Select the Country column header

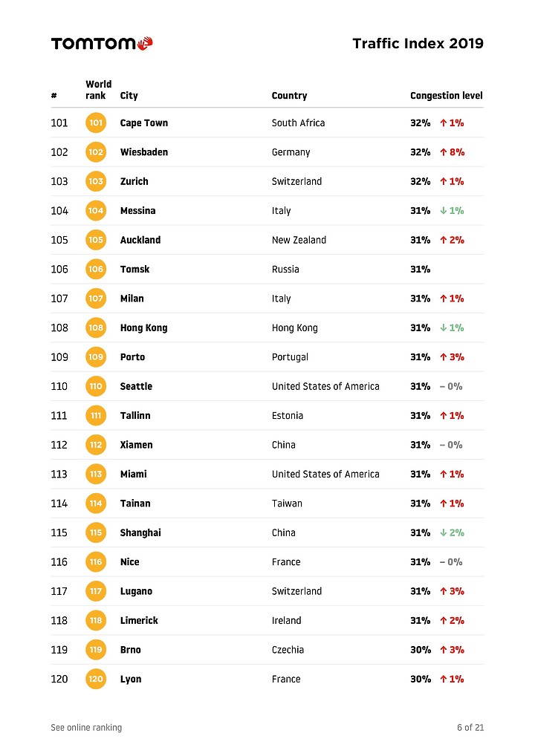pos(290,96)
